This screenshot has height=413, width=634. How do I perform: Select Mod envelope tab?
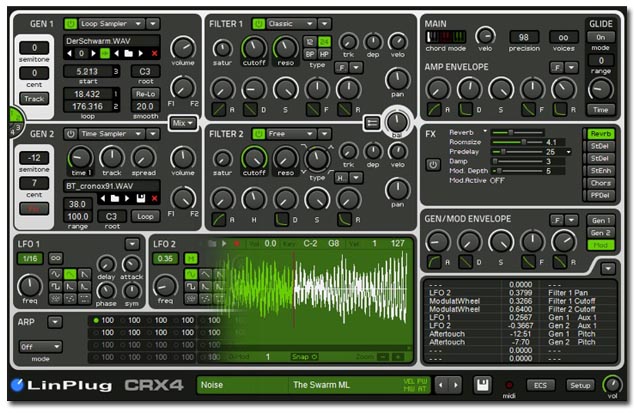[x=600, y=245]
